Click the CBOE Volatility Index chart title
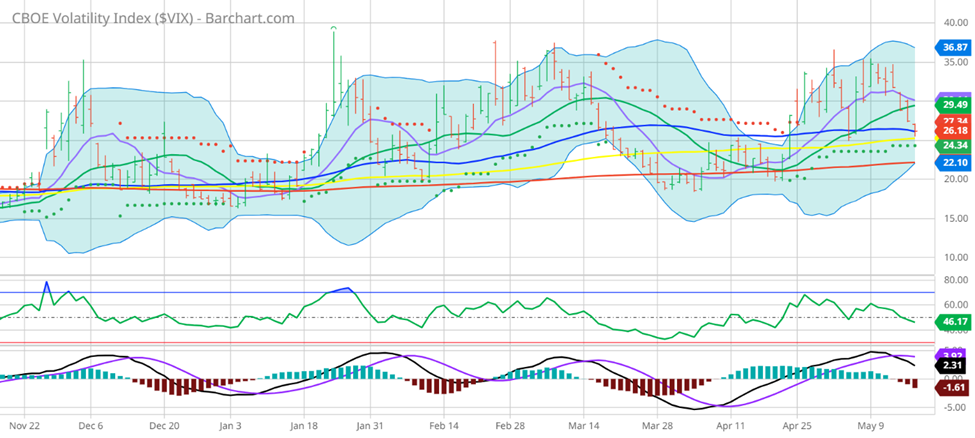This screenshot has width=975, height=438. coord(153,17)
